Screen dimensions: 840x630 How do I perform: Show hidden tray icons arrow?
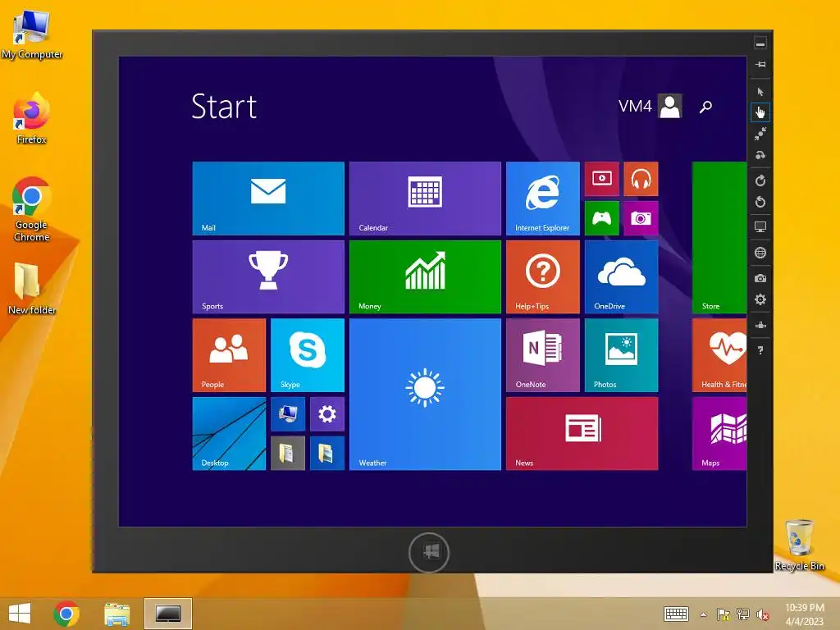click(703, 614)
